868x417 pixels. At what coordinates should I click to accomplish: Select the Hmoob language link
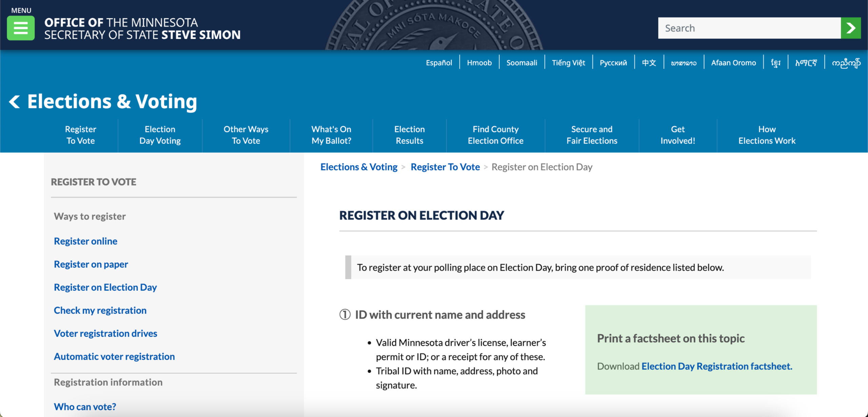coord(479,63)
